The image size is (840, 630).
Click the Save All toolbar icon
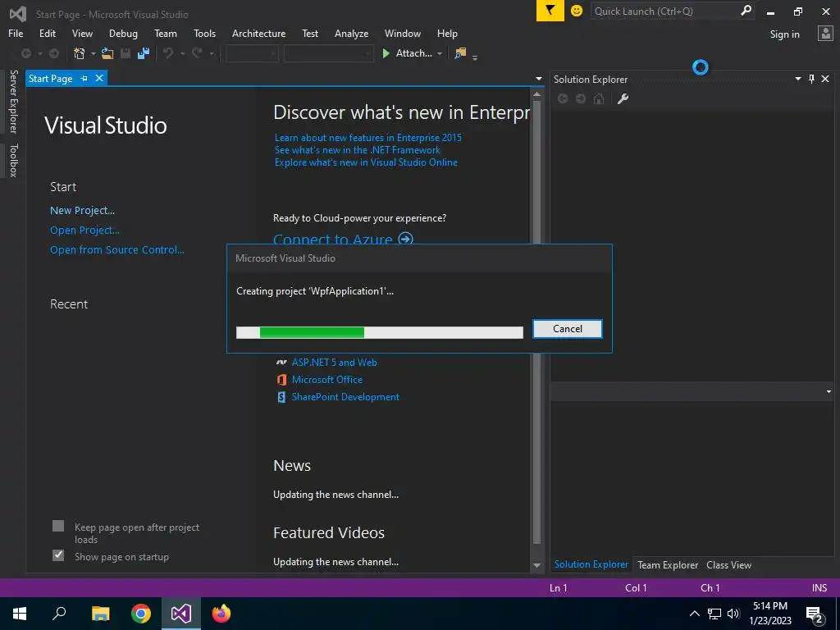click(144, 53)
